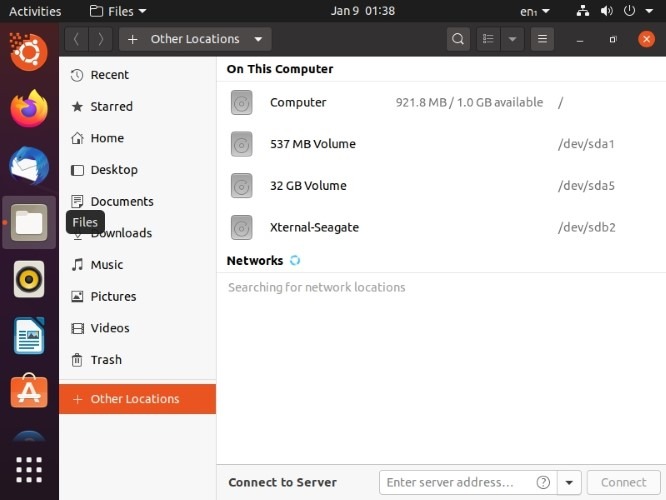
Task: Open the hamburger main menu
Action: [x=542, y=39]
